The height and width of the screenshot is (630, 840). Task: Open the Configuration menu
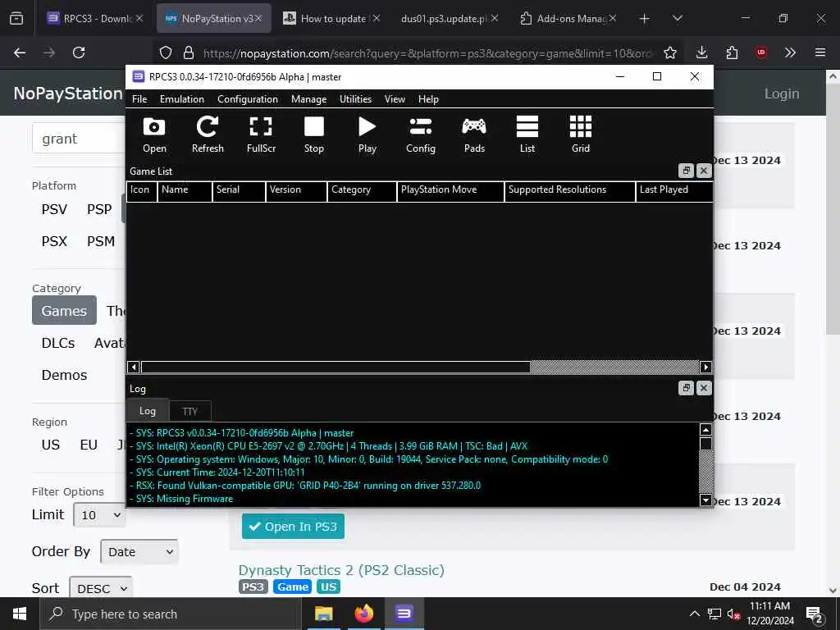point(248,99)
